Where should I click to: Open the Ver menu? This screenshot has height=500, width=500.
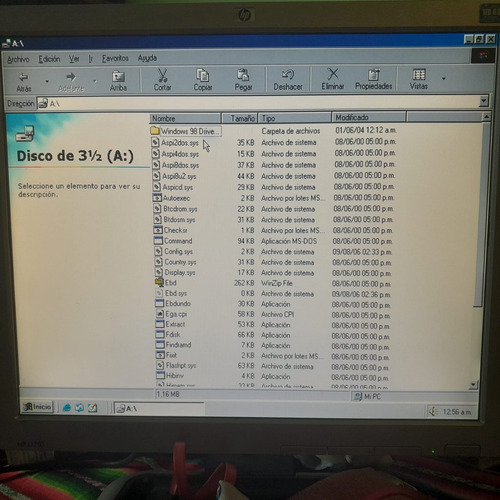coord(74,59)
